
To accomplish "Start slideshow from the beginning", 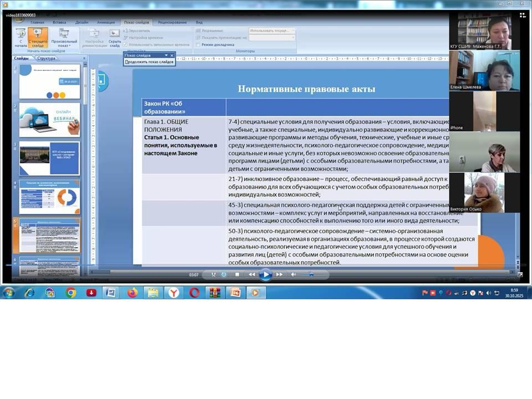I will [21, 37].
